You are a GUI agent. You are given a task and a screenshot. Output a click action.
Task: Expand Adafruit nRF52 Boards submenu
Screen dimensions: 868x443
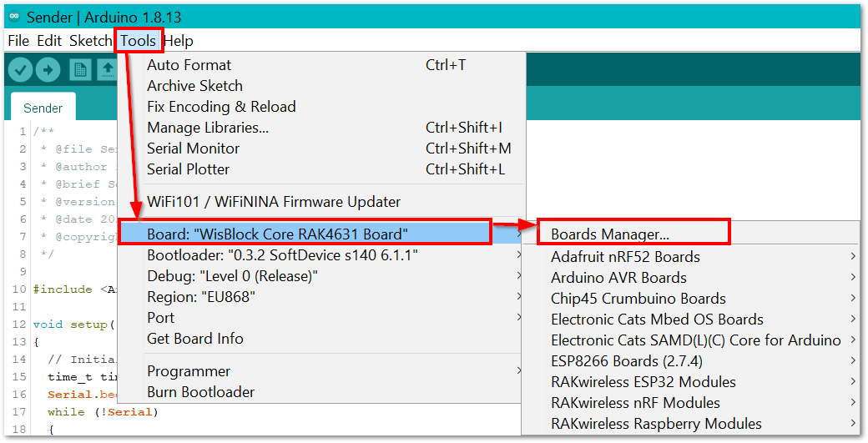click(x=692, y=257)
